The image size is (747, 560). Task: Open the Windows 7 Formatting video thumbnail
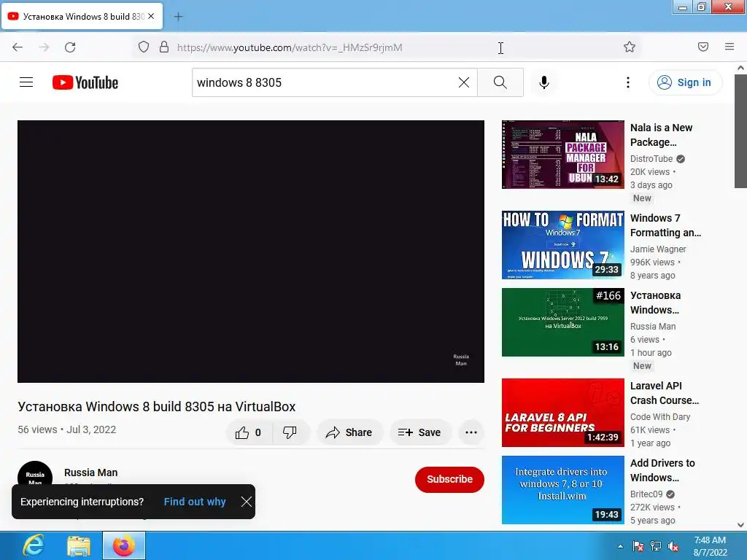point(562,245)
